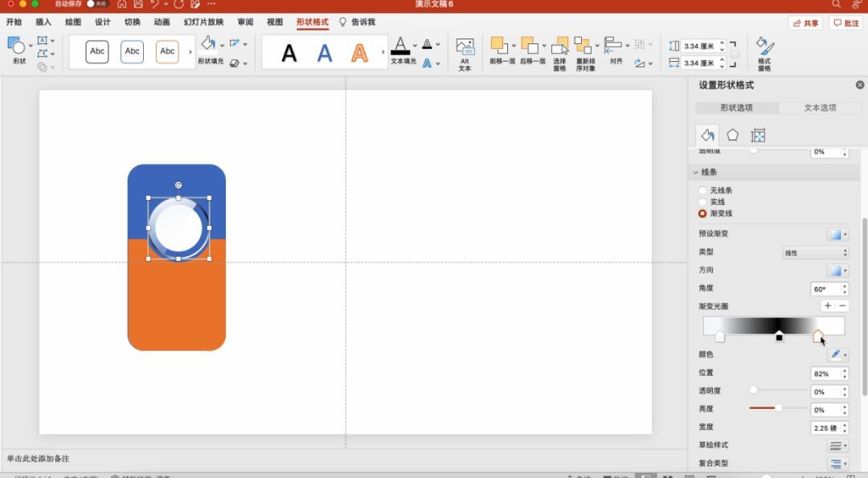Remove gradient stop with minus button

point(842,306)
